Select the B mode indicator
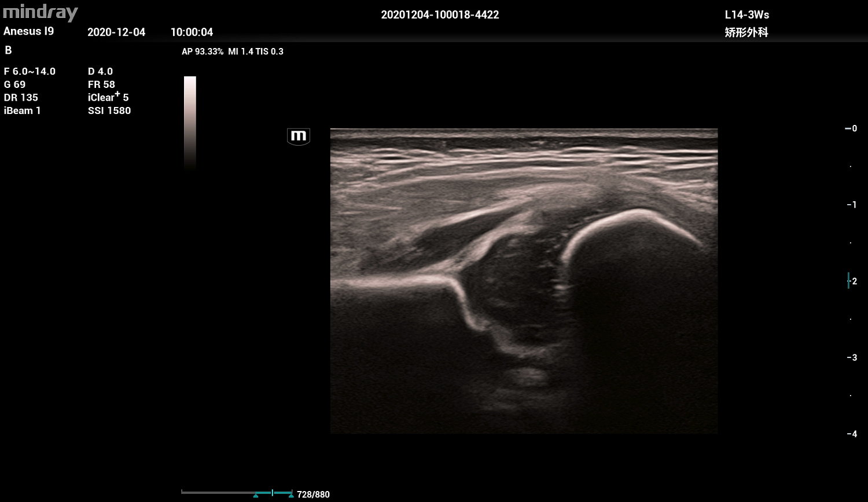The height and width of the screenshot is (502, 868). [8, 51]
